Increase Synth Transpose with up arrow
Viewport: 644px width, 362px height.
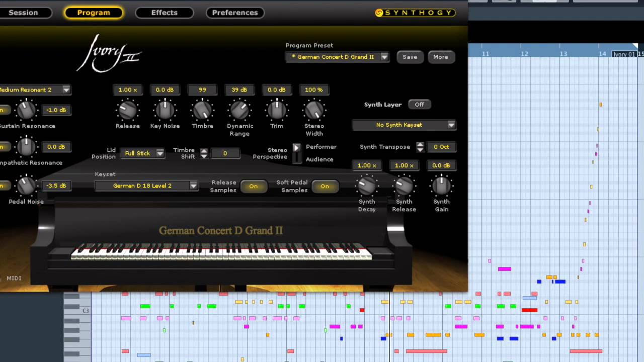[x=420, y=144]
